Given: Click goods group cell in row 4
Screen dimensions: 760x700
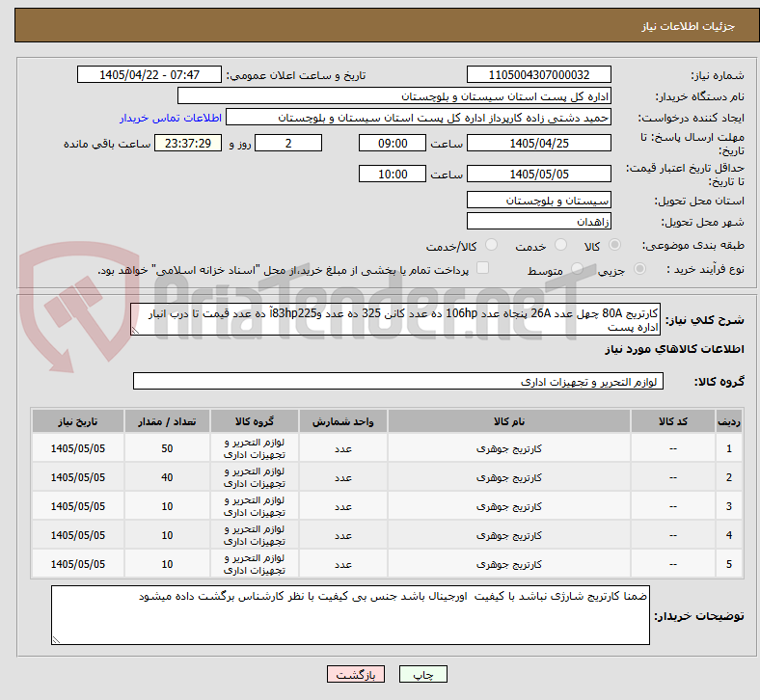Looking at the screenshot, I should coord(255,535).
